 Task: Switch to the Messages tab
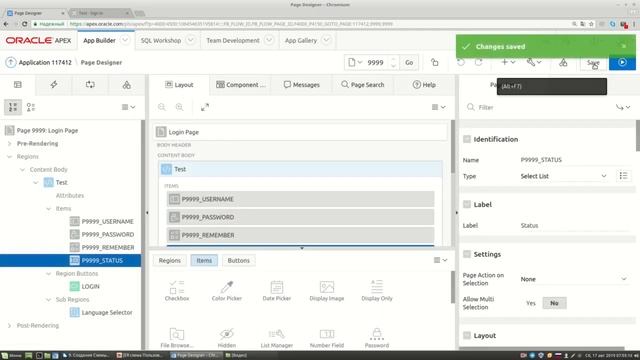click(x=302, y=85)
